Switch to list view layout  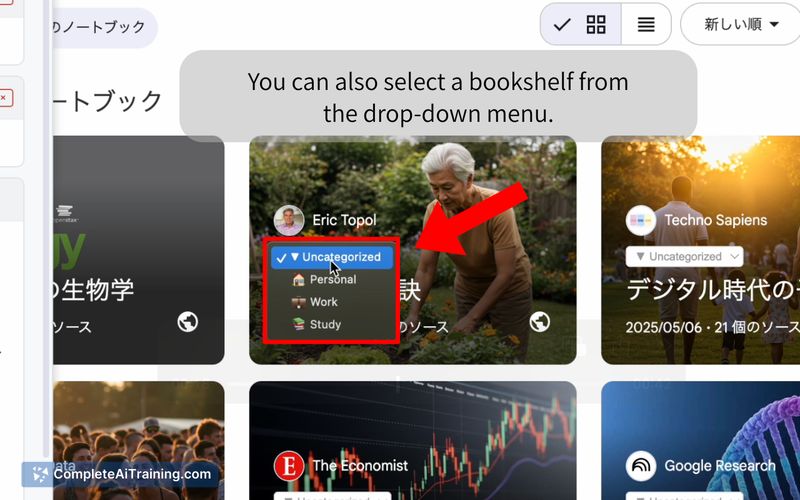[646, 24]
